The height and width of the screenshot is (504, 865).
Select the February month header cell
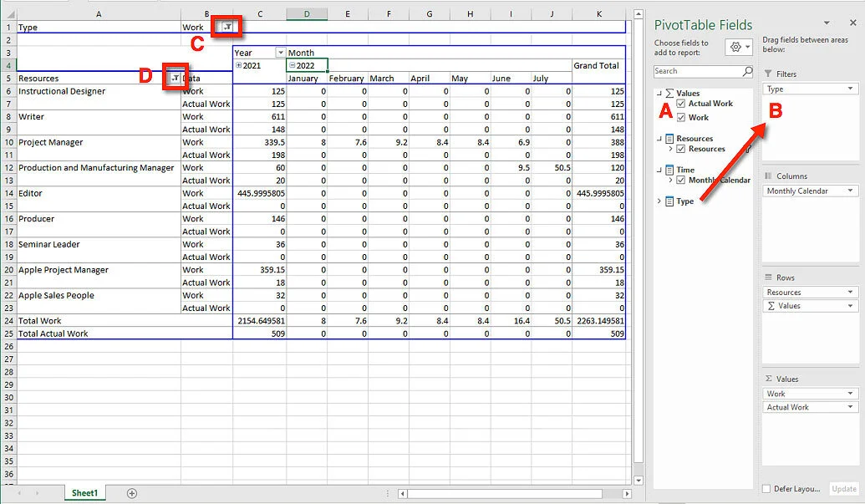coord(348,79)
